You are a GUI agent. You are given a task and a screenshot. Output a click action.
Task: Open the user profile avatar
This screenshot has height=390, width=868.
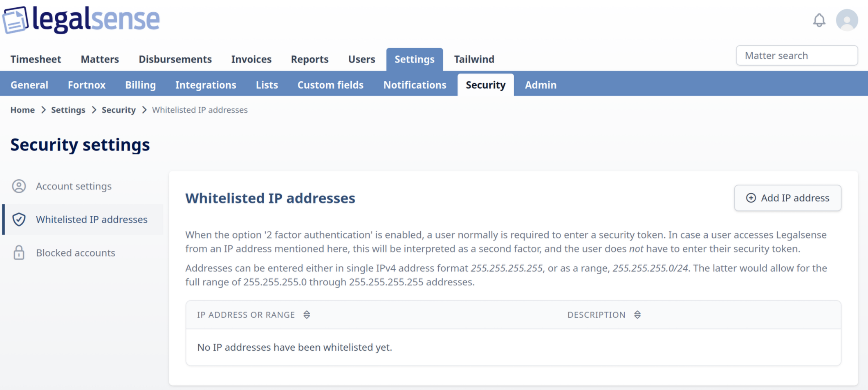tap(847, 20)
